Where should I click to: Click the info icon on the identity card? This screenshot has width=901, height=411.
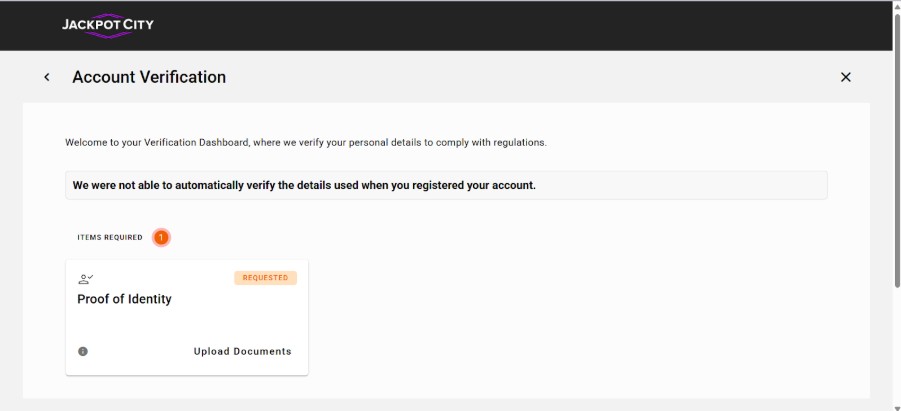tap(83, 351)
